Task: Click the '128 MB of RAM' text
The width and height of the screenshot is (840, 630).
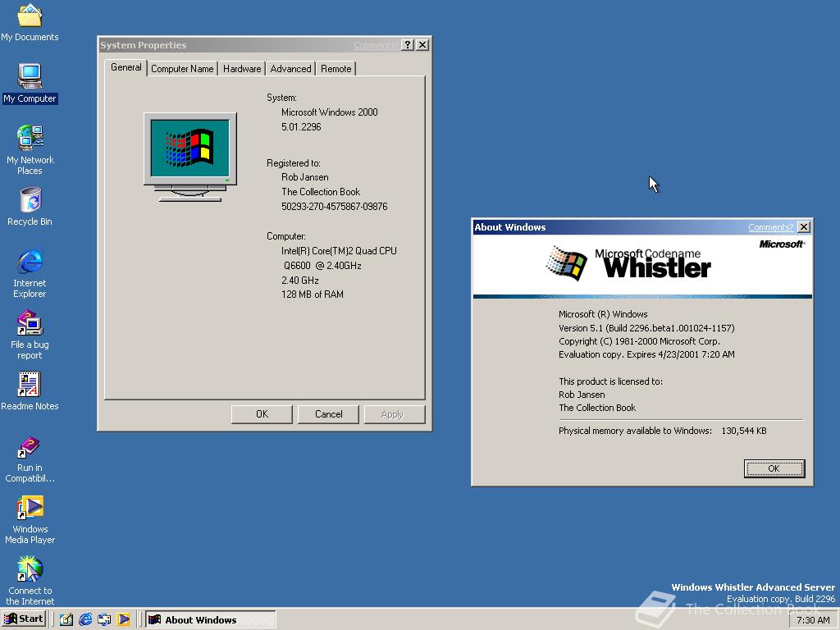Action: pos(313,294)
